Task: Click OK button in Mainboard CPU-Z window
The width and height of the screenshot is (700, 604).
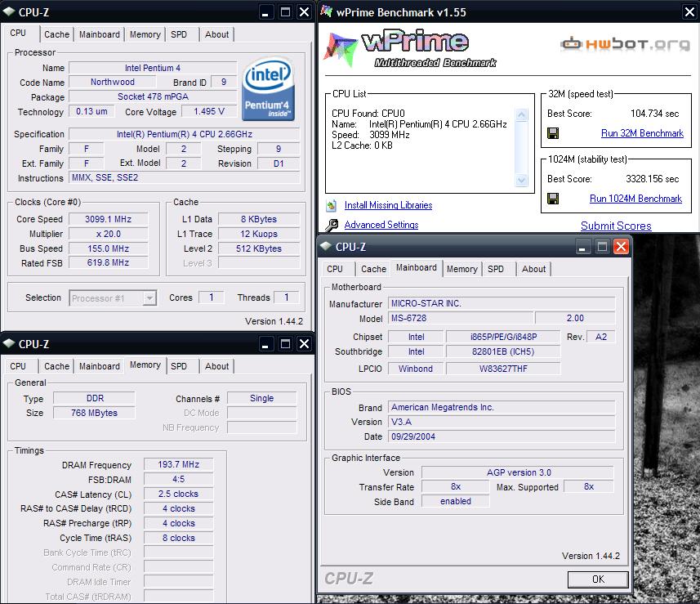Action: (598, 579)
